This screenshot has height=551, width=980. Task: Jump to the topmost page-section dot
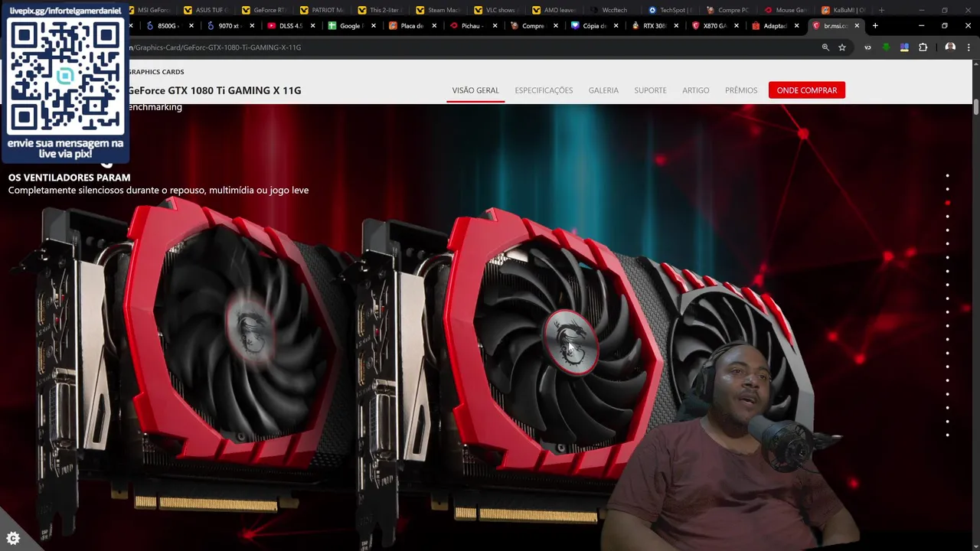click(947, 175)
